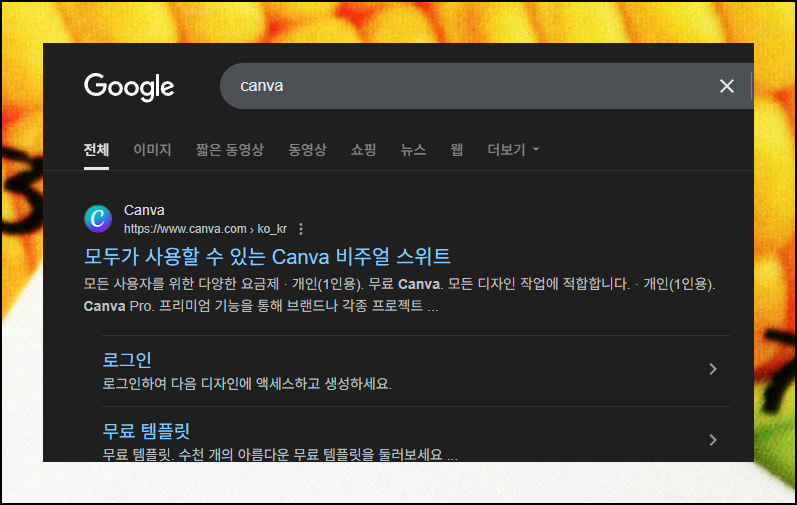Clear the search box with the X icon

[x=727, y=86]
